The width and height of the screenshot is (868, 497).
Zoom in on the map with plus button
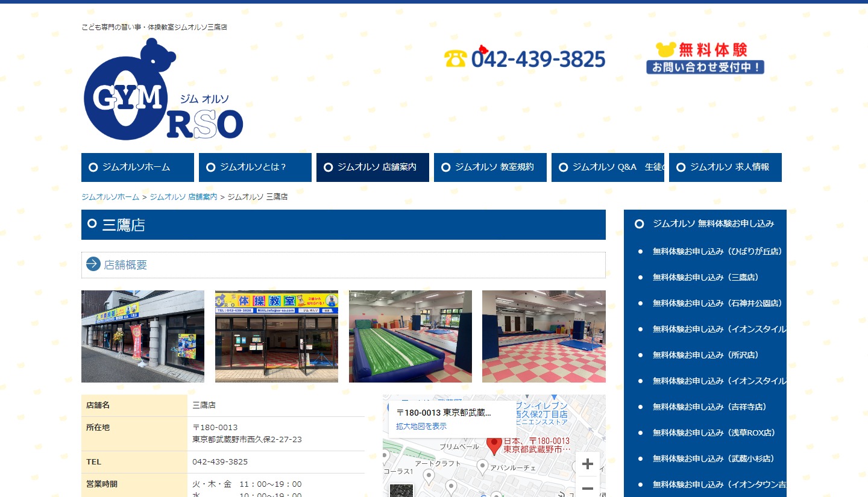pyautogui.click(x=587, y=464)
